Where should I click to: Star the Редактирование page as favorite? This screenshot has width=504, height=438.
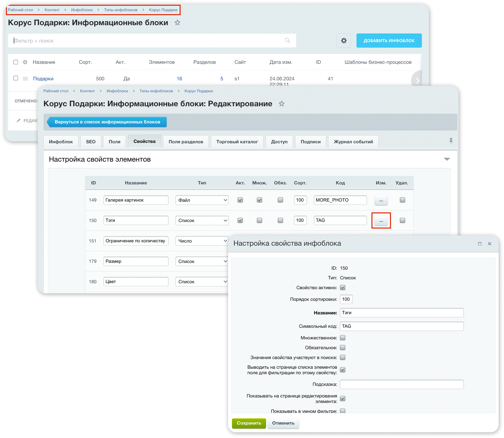click(281, 104)
